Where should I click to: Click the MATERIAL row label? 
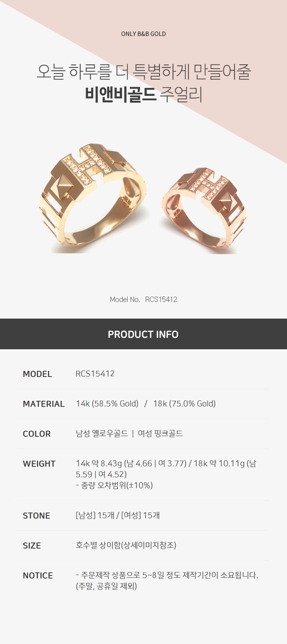[44, 404]
